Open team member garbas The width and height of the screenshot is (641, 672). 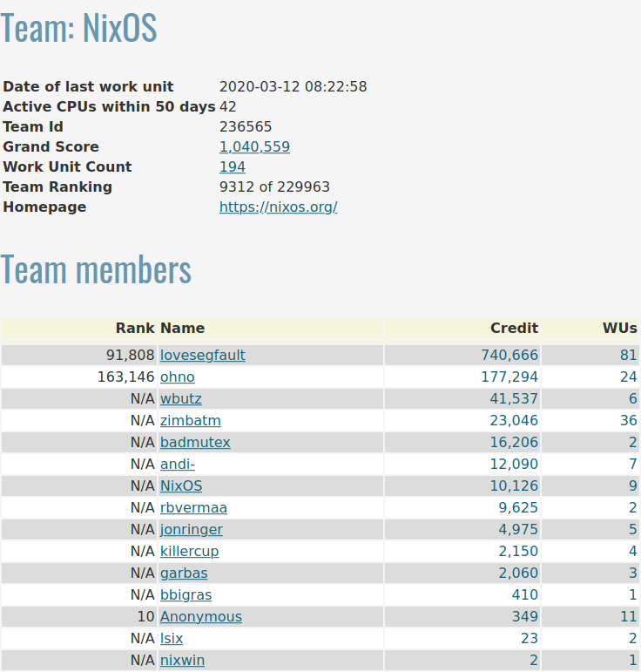tap(184, 574)
